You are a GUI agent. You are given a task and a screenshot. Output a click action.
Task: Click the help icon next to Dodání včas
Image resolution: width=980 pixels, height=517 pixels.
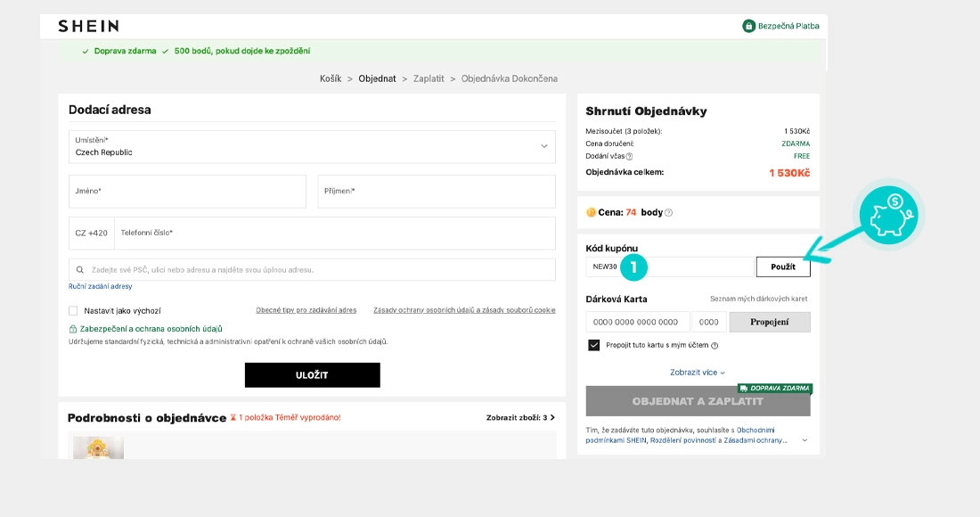coord(629,156)
